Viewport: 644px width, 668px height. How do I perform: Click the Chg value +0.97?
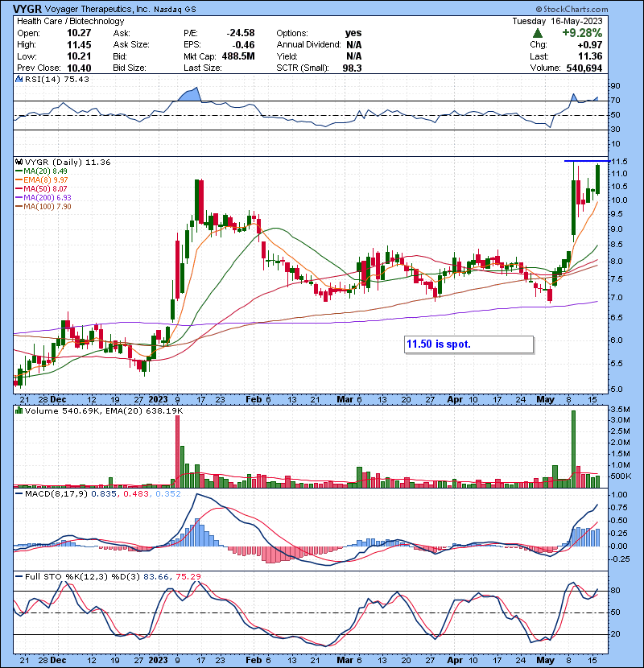tap(590, 45)
